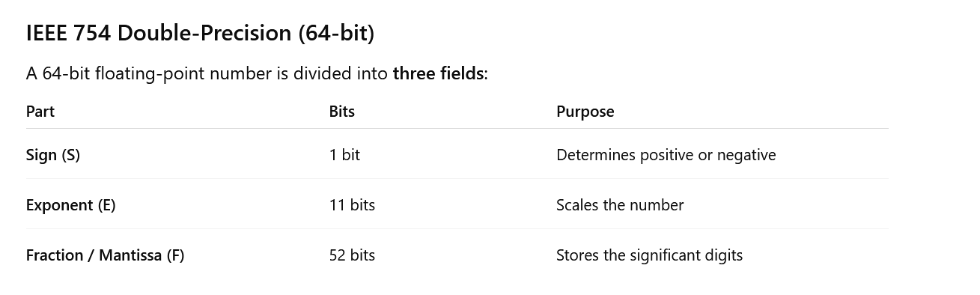
Task: Click '(64-bit)' in the heading
Action: 336,33
